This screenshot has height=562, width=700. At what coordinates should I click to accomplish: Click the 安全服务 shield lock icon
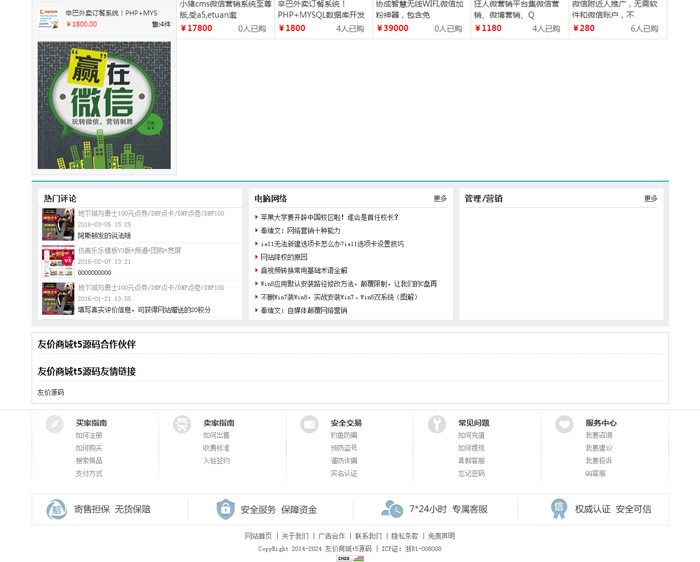coord(225,509)
